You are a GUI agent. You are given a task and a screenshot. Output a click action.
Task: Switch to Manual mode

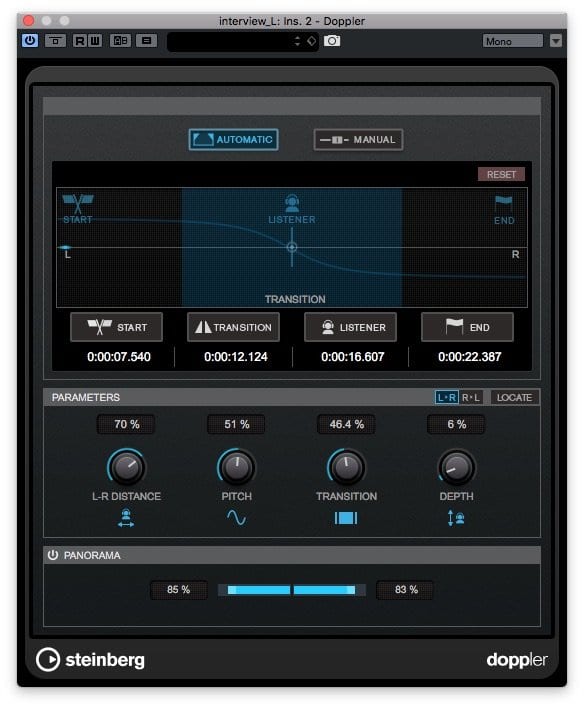358,140
